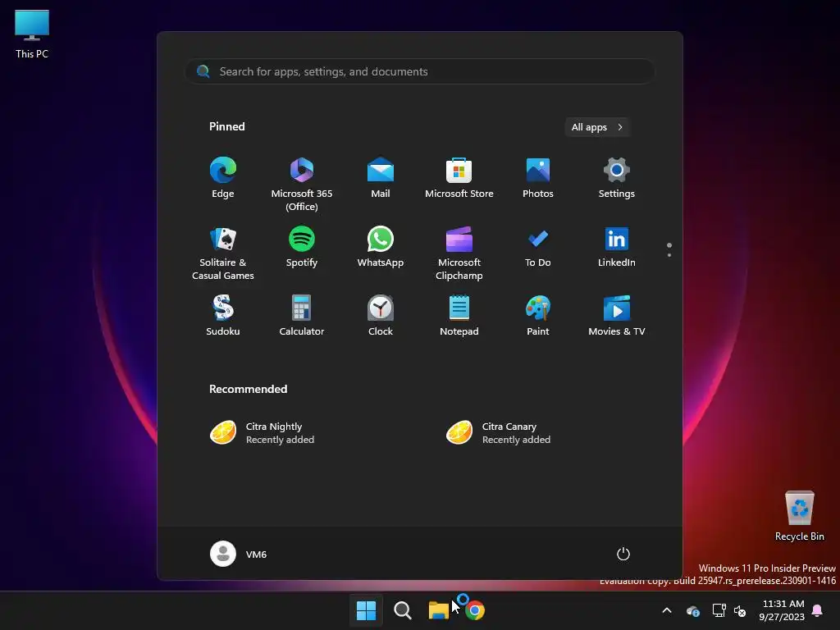The height and width of the screenshot is (630, 840).
Task: Open the clock and date flyout
Action: [x=782, y=610]
